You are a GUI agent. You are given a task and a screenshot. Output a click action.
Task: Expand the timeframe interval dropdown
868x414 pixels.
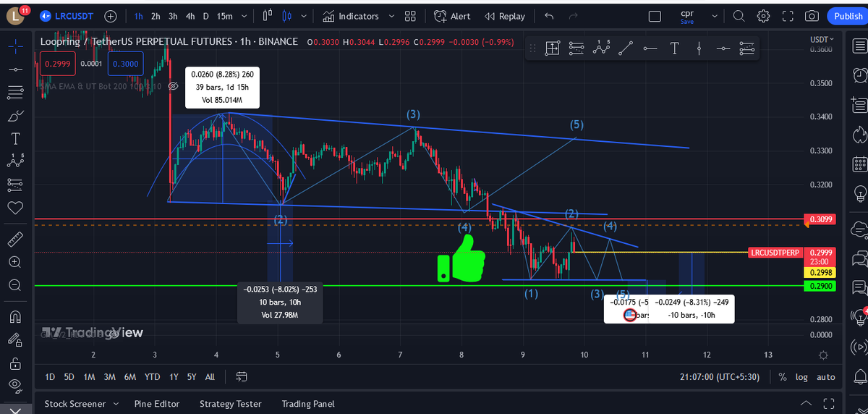(x=244, y=16)
